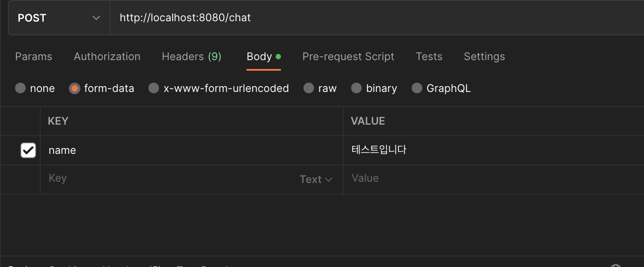
Task: Select the binary body type
Action: pos(356,88)
